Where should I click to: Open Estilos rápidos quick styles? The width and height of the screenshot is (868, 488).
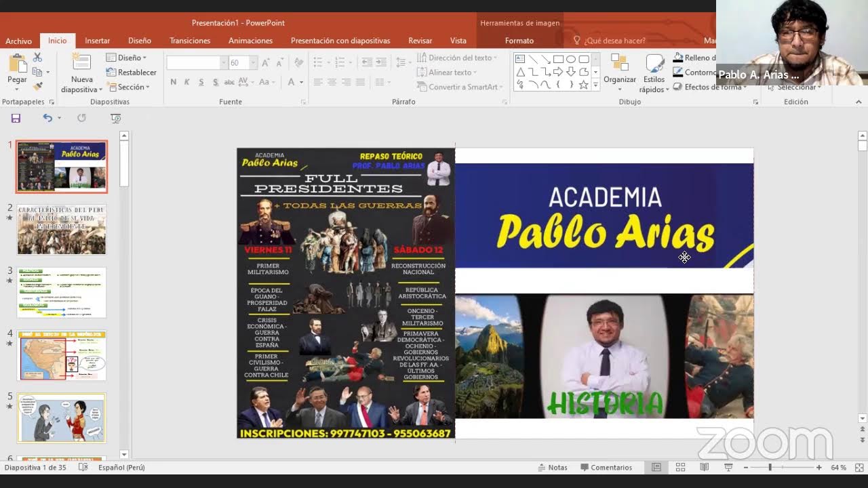pyautogui.click(x=654, y=74)
